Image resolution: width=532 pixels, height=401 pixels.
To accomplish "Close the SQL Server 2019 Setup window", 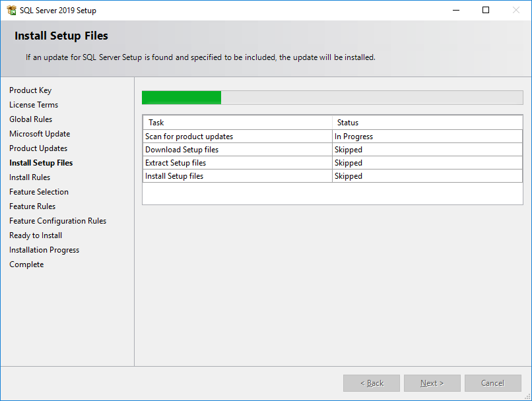I will (x=516, y=10).
